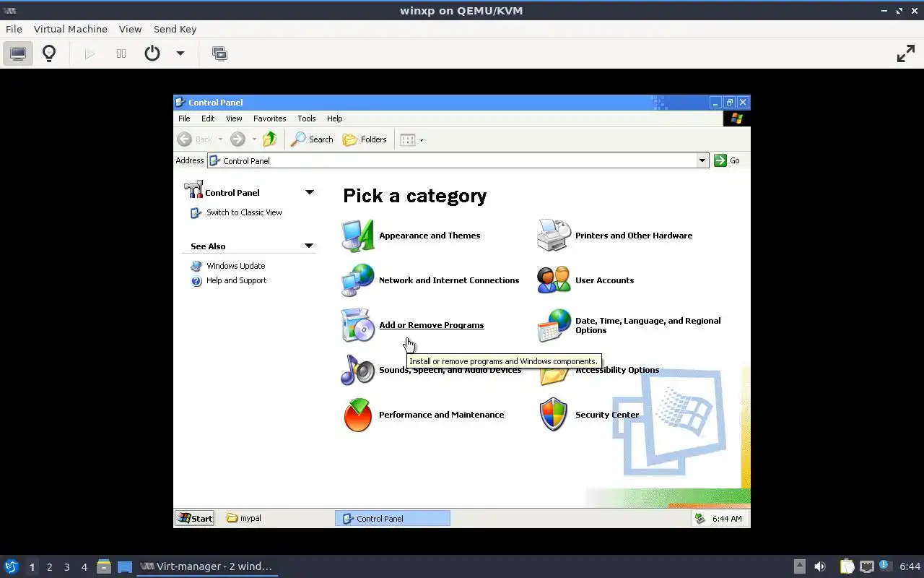Image resolution: width=924 pixels, height=578 pixels.
Task: Click the Windows XP Start button
Action: click(x=195, y=518)
